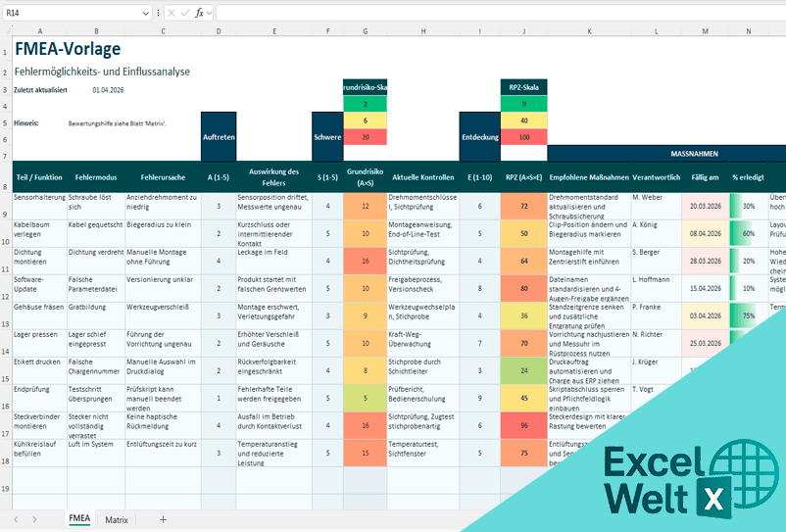Click the M. Weber responsible cell

coord(656,206)
